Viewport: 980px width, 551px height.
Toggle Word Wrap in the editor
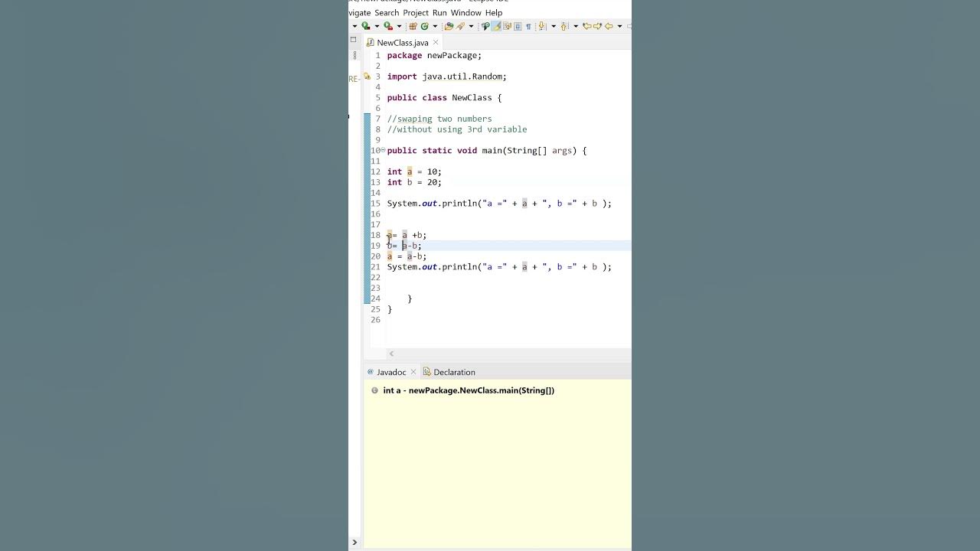[x=507, y=26]
